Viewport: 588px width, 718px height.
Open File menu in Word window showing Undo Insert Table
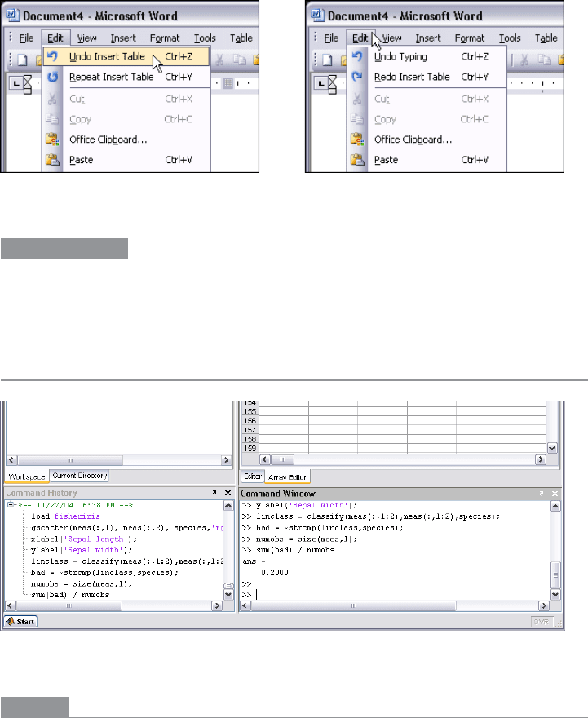pos(26,38)
